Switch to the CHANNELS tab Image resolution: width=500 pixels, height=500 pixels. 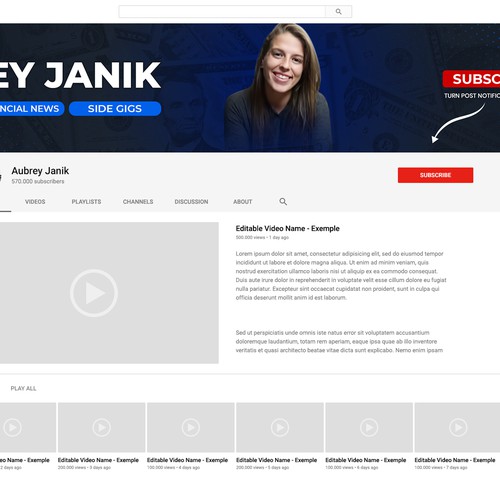click(x=138, y=202)
